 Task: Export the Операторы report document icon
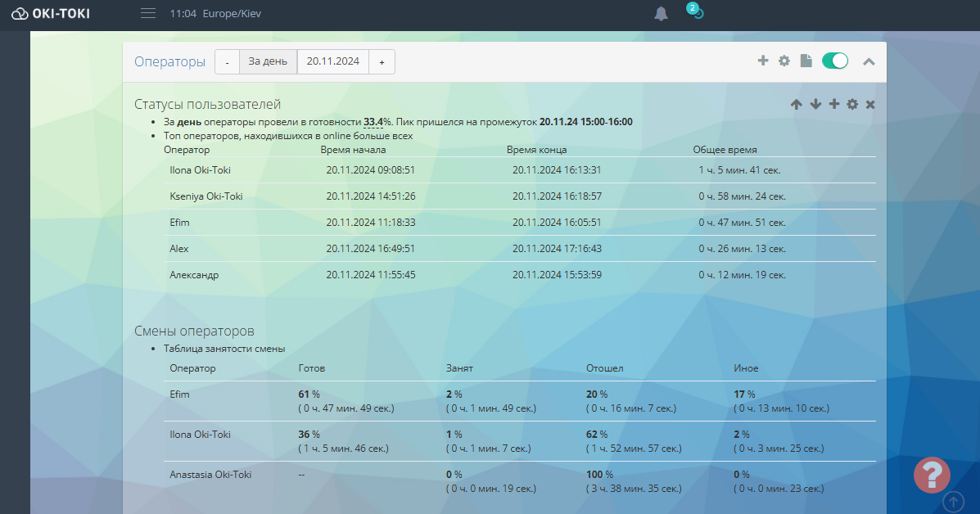coord(806,61)
